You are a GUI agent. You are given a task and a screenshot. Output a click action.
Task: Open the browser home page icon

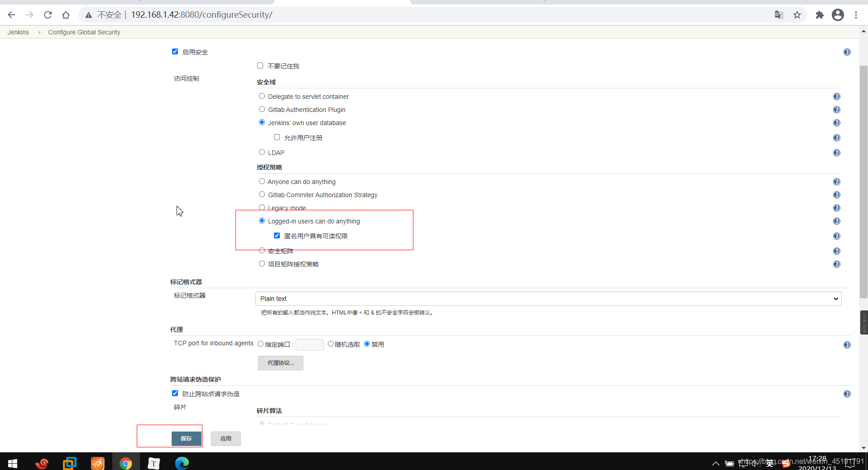66,15
